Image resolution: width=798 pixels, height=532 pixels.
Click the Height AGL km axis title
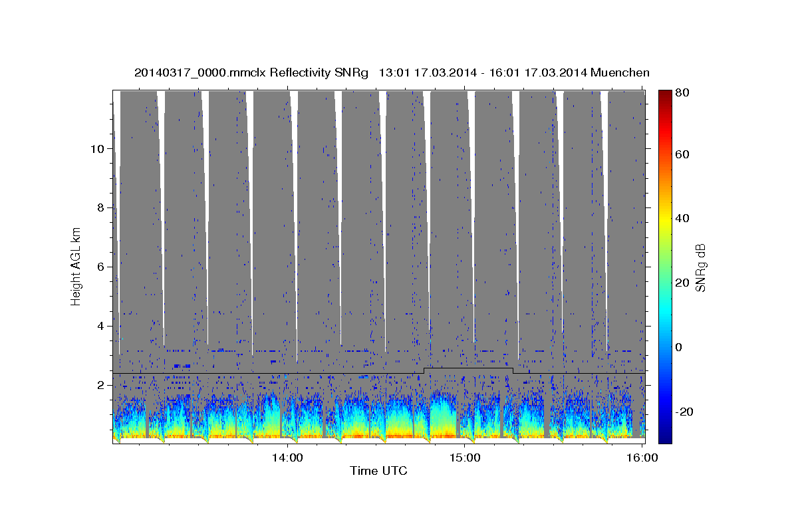coord(76,265)
